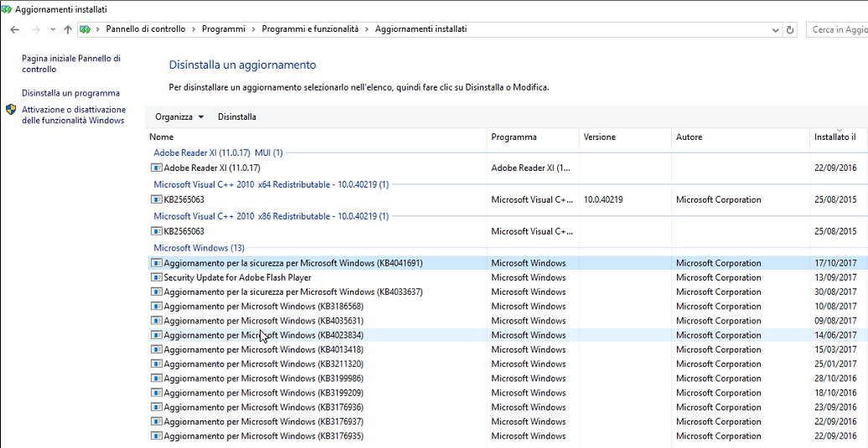Click the Disinstalla toolbar button
The height and width of the screenshot is (448, 868).
click(x=237, y=116)
